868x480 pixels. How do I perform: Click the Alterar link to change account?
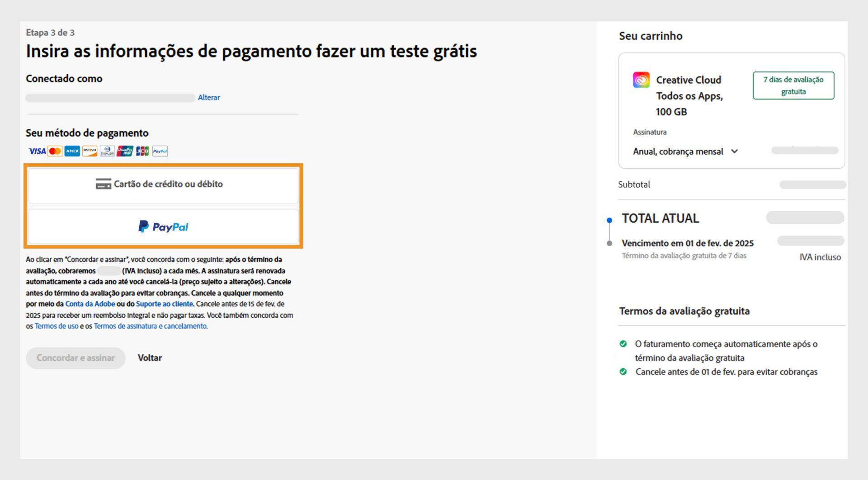tap(209, 97)
